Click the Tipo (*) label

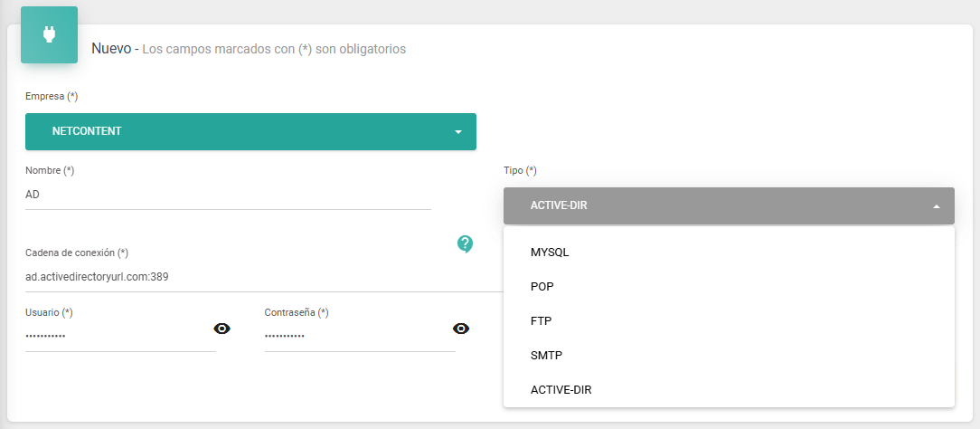(520, 170)
